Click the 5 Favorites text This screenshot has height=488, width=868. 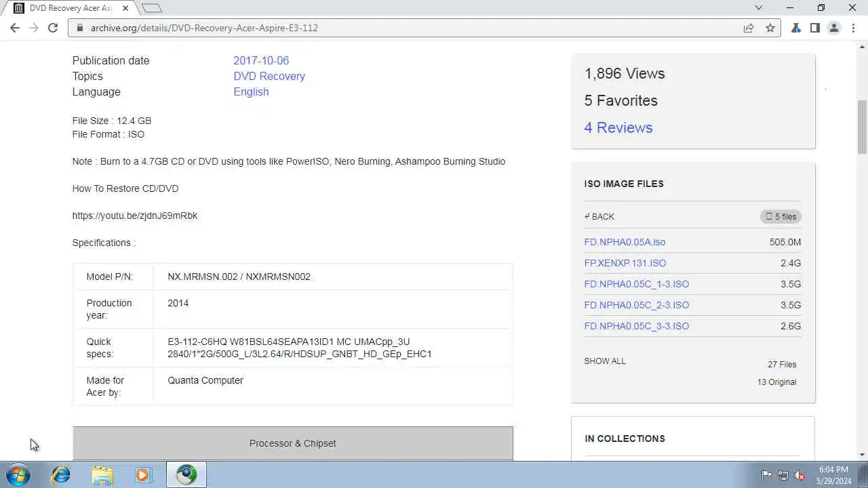click(x=620, y=100)
